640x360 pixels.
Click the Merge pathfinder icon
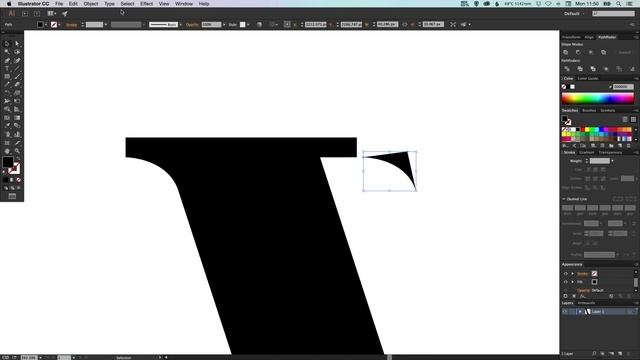click(x=593, y=69)
